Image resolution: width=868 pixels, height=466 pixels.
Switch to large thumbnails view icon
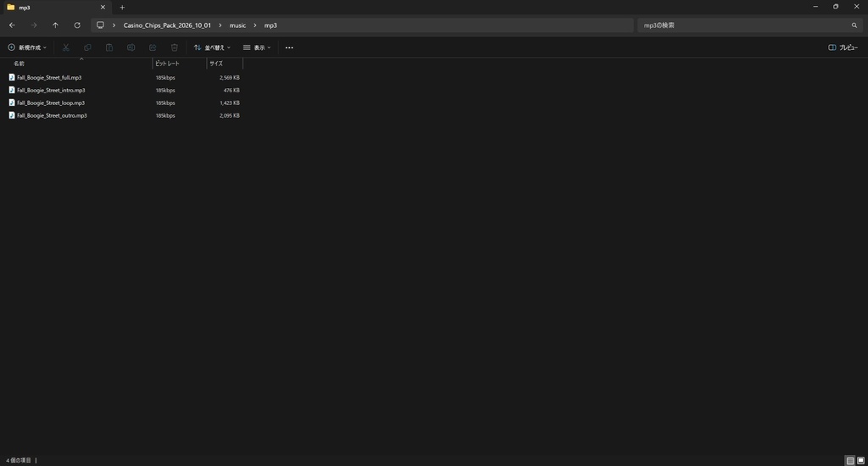pos(861,460)
